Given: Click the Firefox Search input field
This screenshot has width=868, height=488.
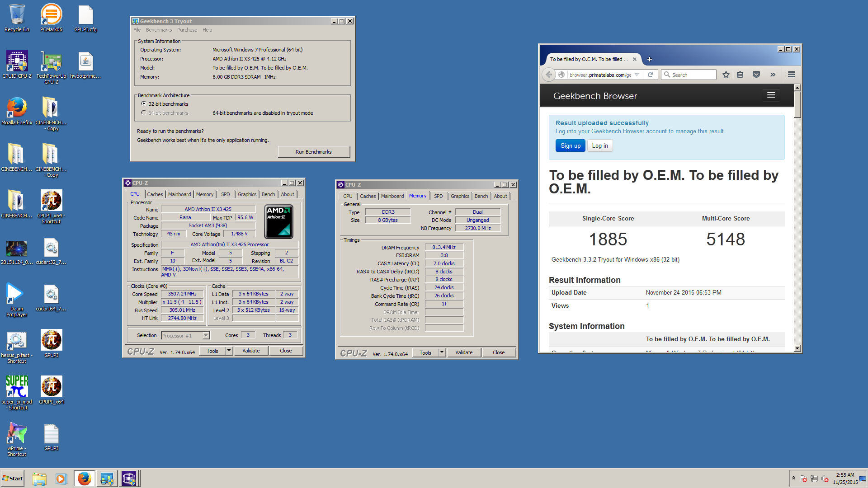Looking at the screenshot, I should (689, 75).
